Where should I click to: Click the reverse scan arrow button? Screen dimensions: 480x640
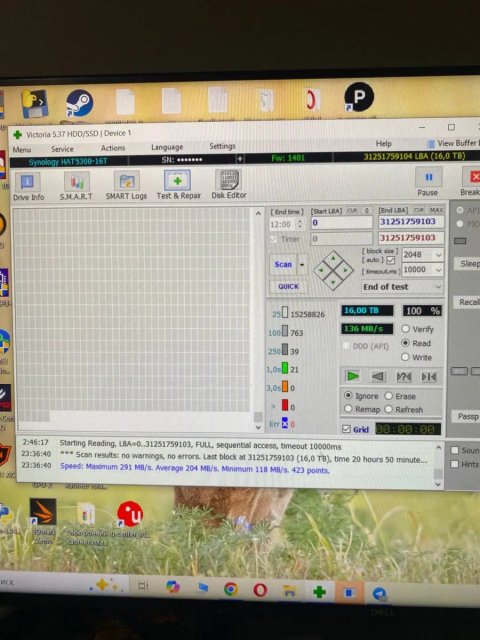(378, 376)
